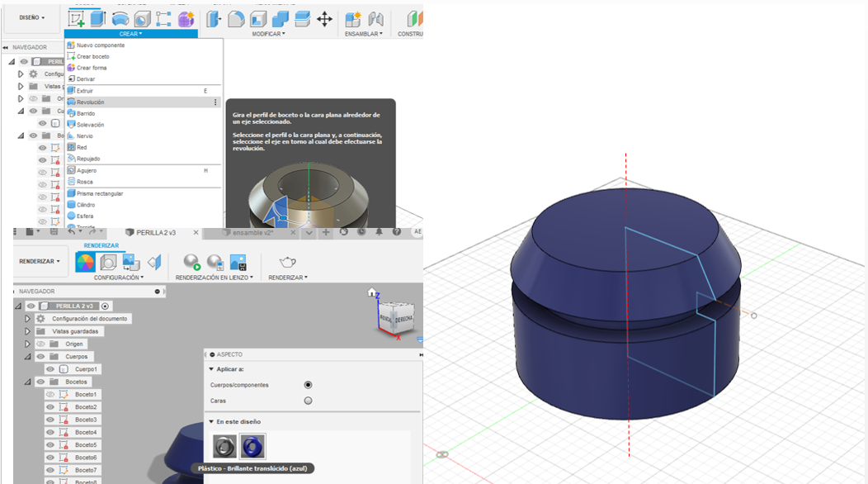This screenshot has height=484, width=868.
Task: Activate the PERILLA 2 v3 component radio button
Action: click(105, 306)
